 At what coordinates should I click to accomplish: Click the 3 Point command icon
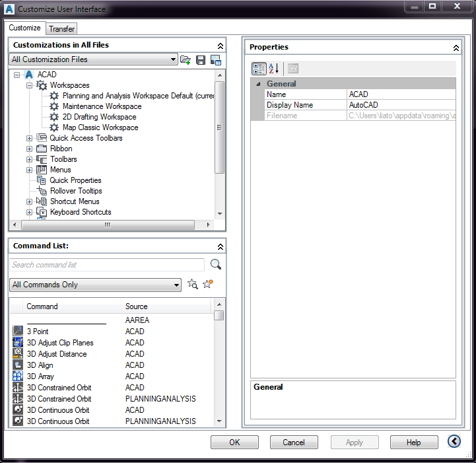pos(18,331)
